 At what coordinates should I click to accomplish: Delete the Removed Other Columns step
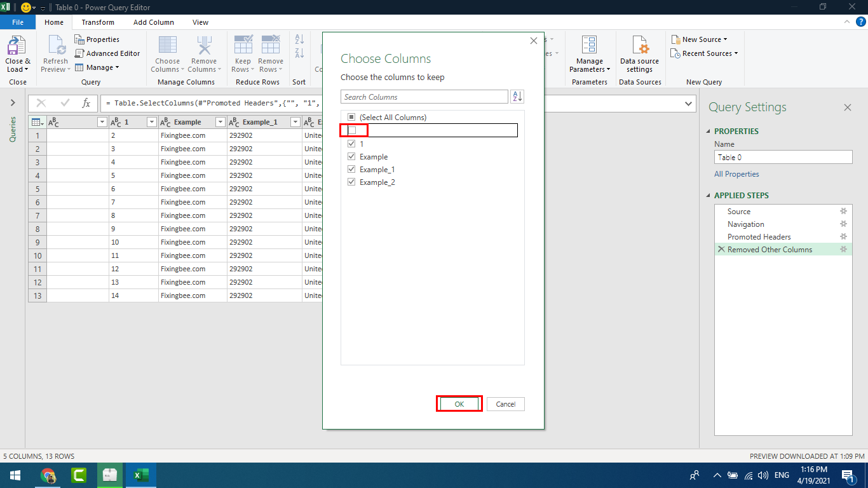point(721,250)
